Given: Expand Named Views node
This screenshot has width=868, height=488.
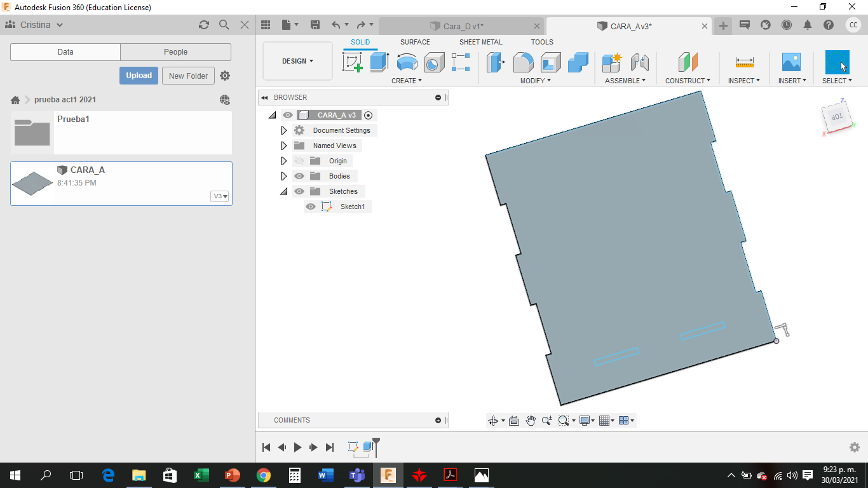Looking at the screenshot, I should [x=284, y=146].
